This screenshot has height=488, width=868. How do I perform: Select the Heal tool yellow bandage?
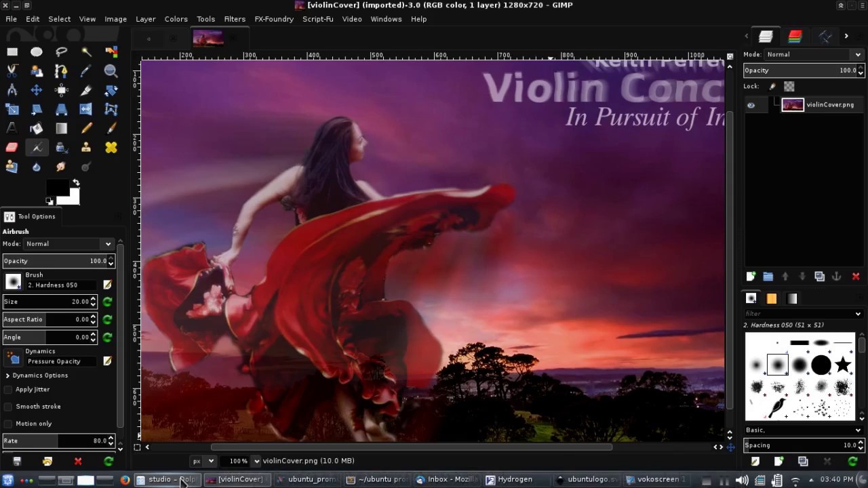point(111,147)
